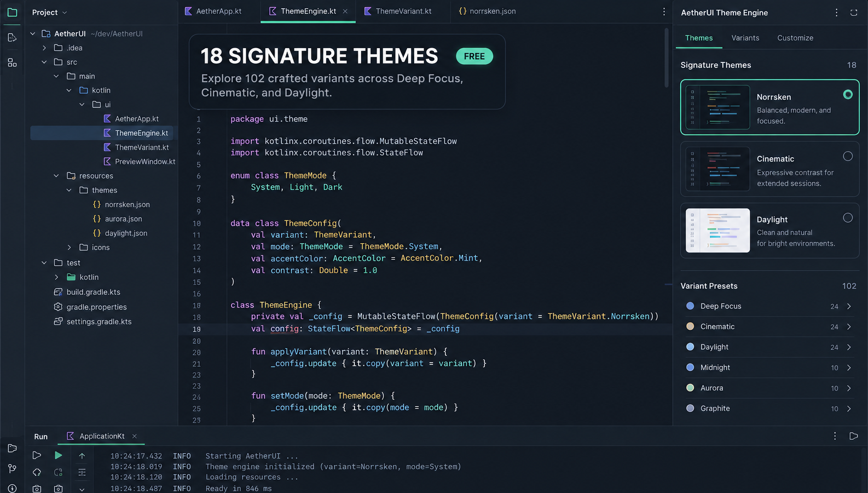Switch to the norrsken.json editor tab
The image size is (868, 493).
tap(487, 11)
